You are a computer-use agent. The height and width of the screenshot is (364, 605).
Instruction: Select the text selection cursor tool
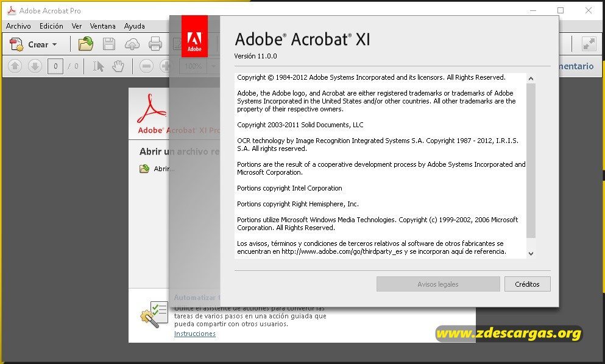click(x=98, y=66)
